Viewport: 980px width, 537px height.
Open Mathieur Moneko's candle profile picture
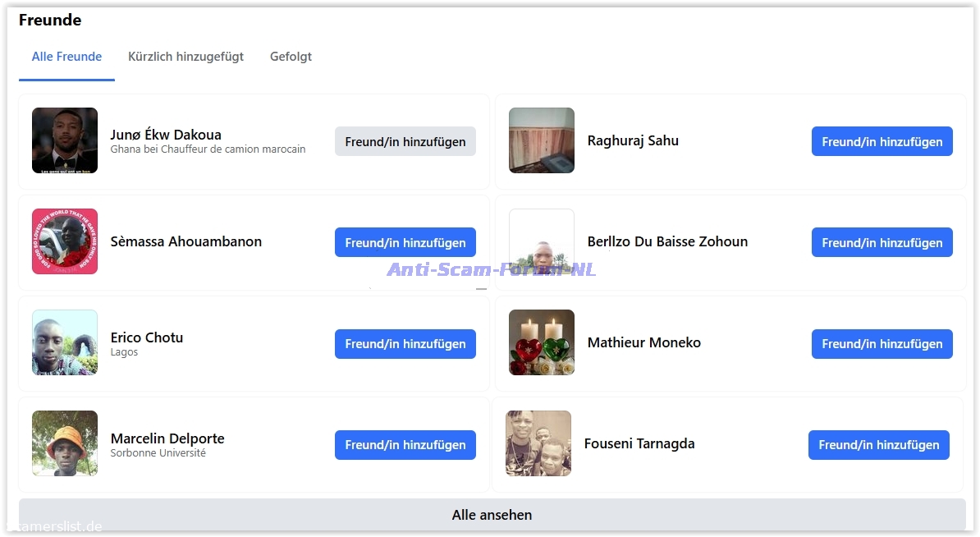click(541, 342)
